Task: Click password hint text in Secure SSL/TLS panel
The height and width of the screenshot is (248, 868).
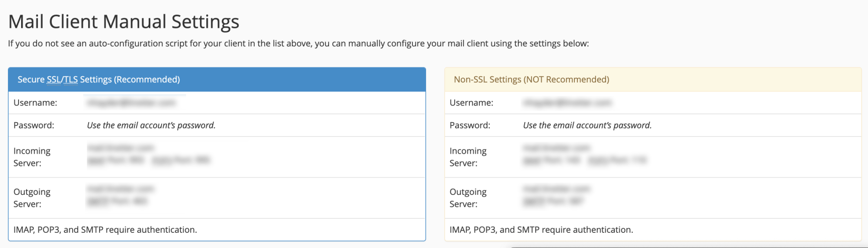Action: (151, 125)
